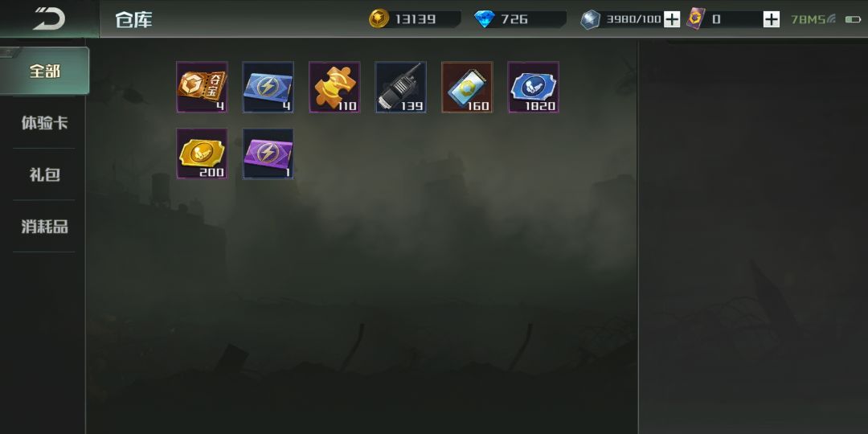
Task: Tap the gold coin currency icon
Action: 379,18
